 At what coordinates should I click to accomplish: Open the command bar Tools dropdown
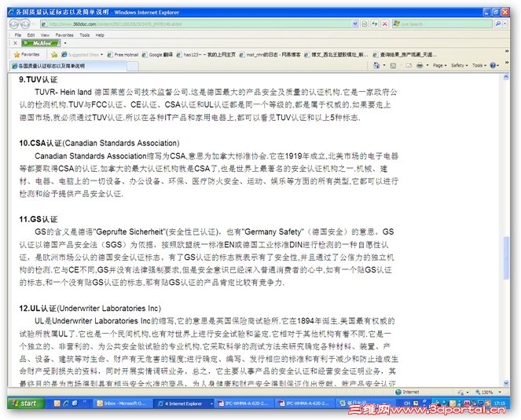click(479, 65)
